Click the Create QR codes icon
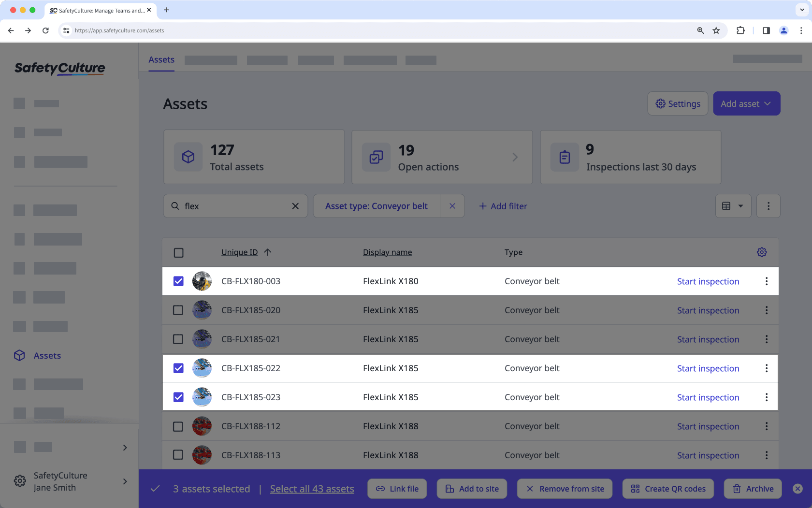The width and height of the screenshot is (812, 508). tap(636, 489)
